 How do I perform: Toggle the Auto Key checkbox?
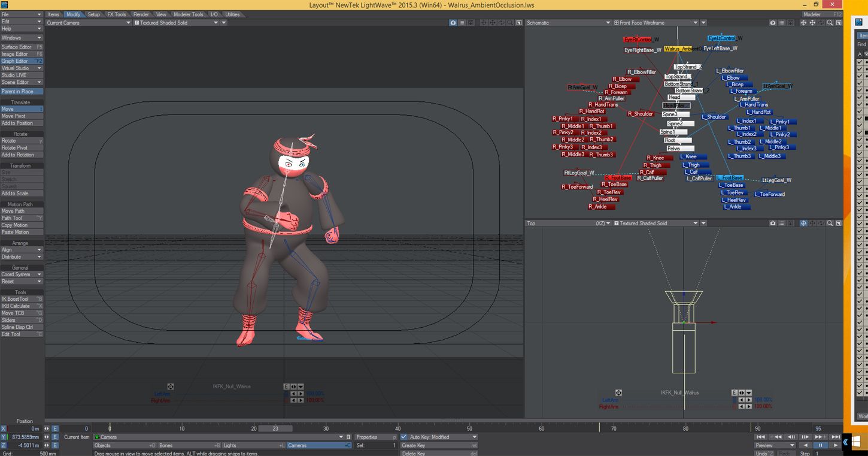click(403, 437)
